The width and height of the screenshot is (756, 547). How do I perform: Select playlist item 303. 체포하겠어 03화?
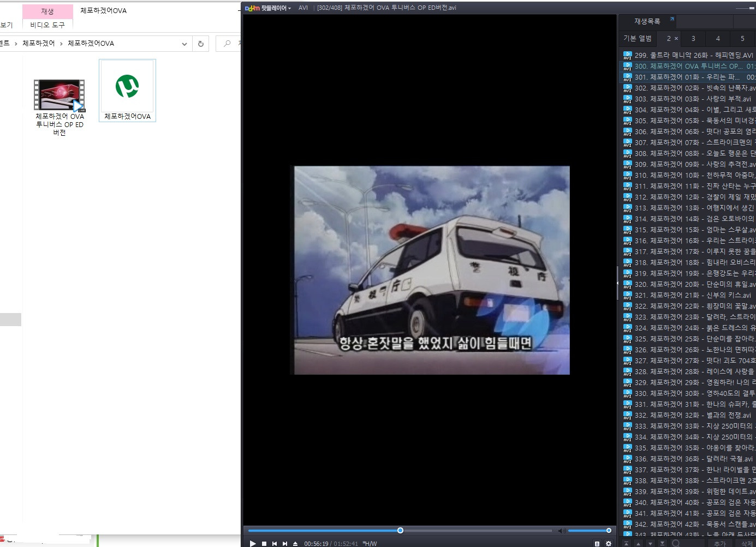tap(689, 99)
